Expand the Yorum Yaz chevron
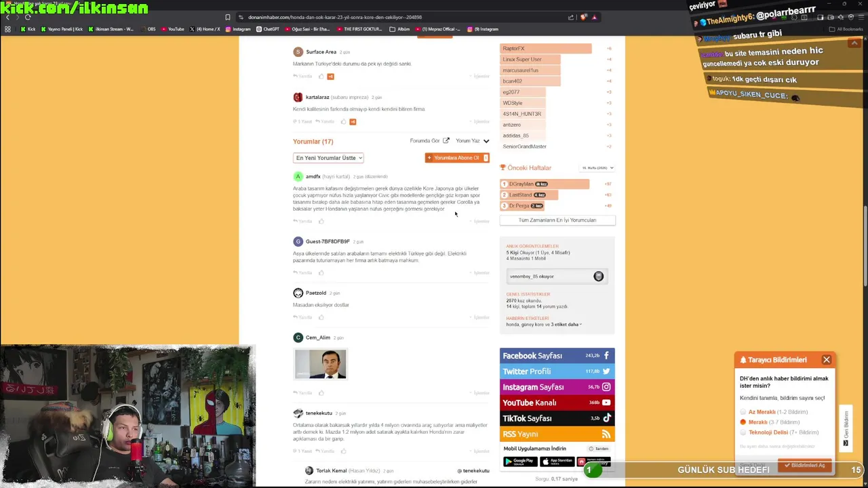868x488 pixels. [x=486, y=141]
